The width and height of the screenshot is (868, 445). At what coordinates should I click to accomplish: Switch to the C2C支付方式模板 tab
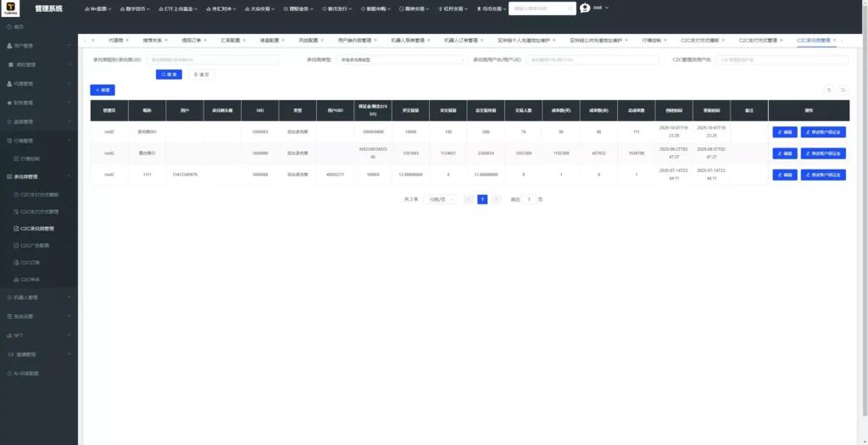tap(699, 41)
